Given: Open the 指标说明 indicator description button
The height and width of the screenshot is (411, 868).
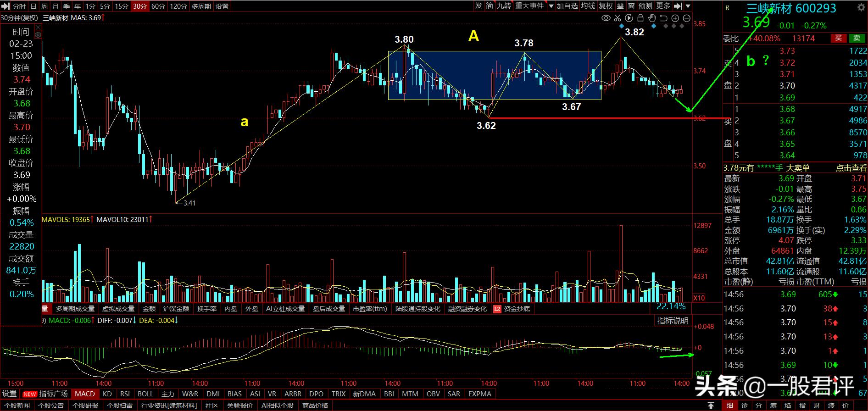Looking at the screenshot, I should pyautogui.click(x=673, y=321).
